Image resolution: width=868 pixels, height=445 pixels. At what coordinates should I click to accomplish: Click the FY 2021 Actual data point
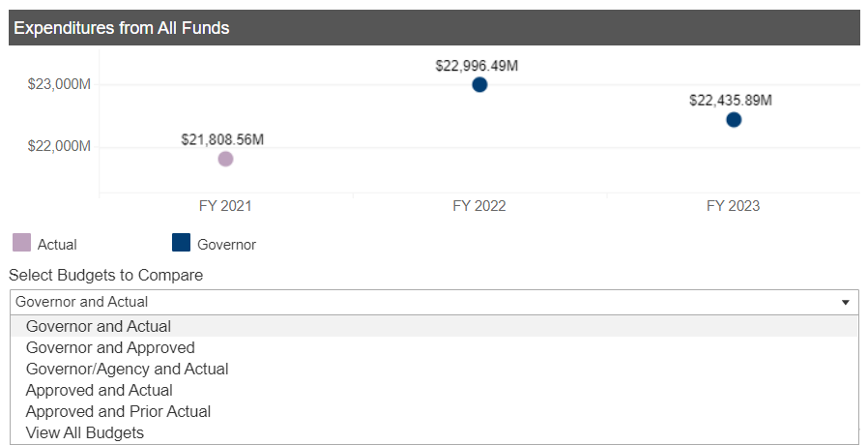pos(225,159)
